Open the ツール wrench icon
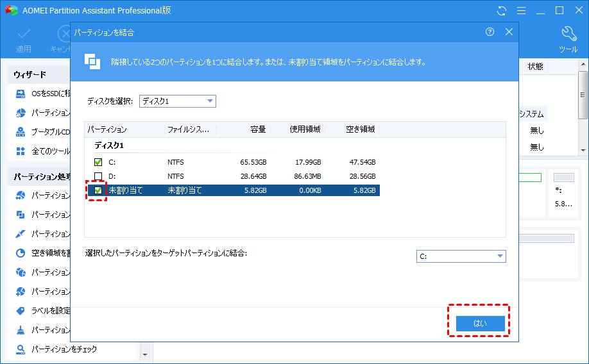This screenshot has height=364, width=589. click(x=568, y=33)
